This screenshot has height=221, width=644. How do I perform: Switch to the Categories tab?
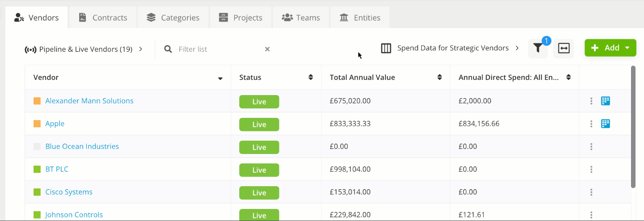tap(173, 18)
